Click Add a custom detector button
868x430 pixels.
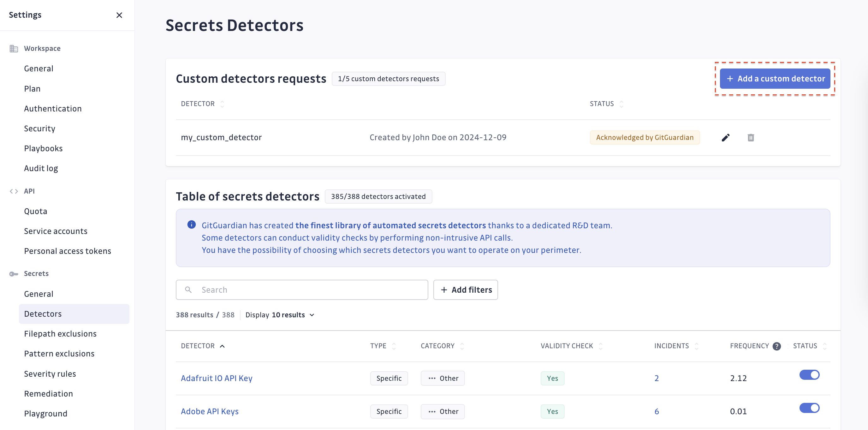775,79
